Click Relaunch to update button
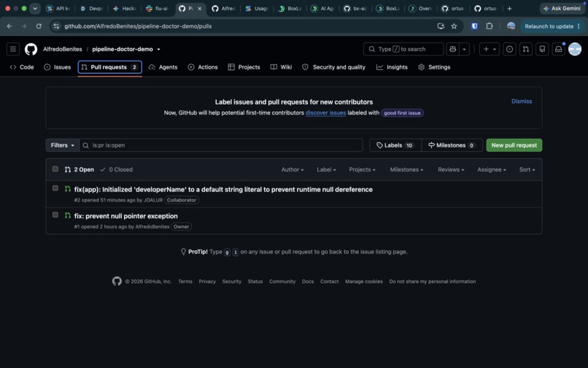The height and width of the screenshot is (368, 588). [x=552, y=26]
